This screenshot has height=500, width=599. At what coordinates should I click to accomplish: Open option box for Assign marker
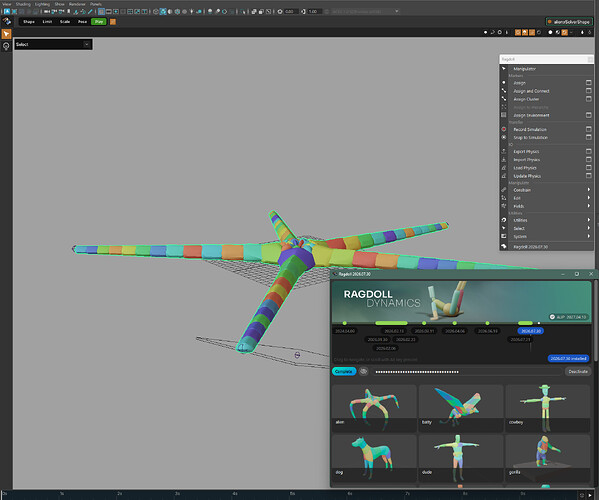pyautogui.click(x=589, y=83)
